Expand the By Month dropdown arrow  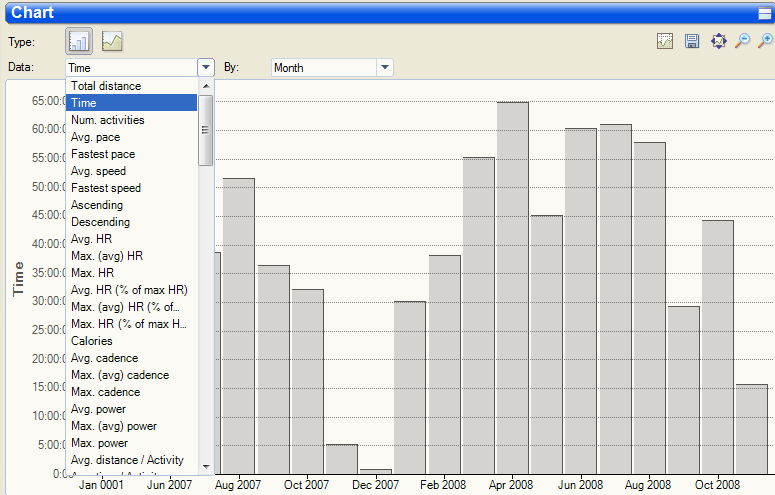pyautogui.click(x=385, y=67)
